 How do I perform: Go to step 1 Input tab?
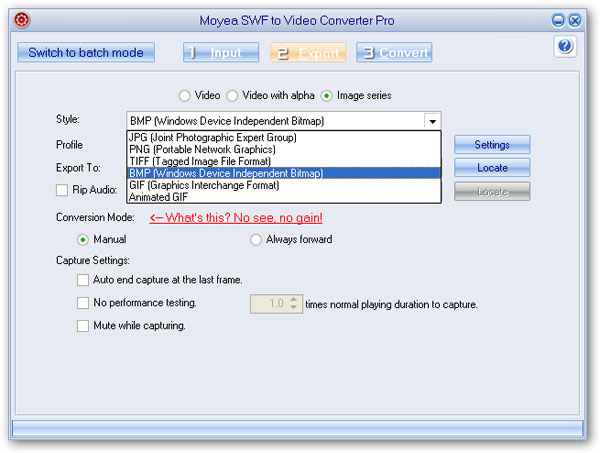pos(221,52)
